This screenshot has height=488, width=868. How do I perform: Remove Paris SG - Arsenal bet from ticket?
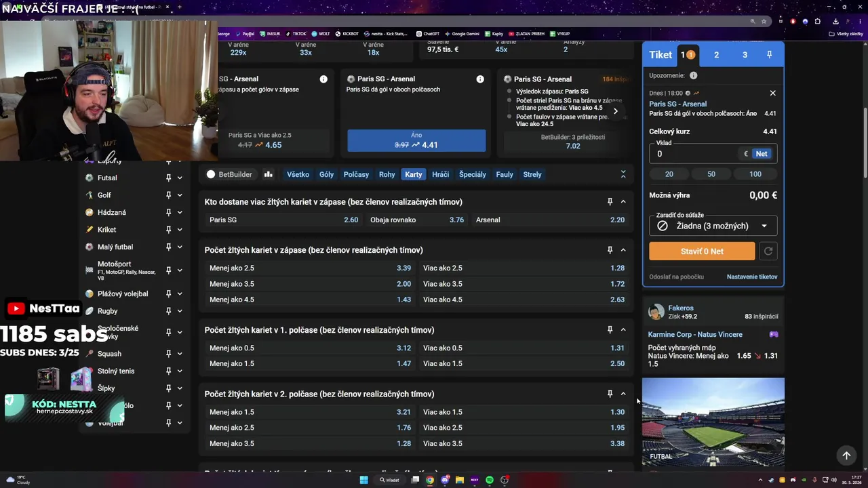(772, 93)
